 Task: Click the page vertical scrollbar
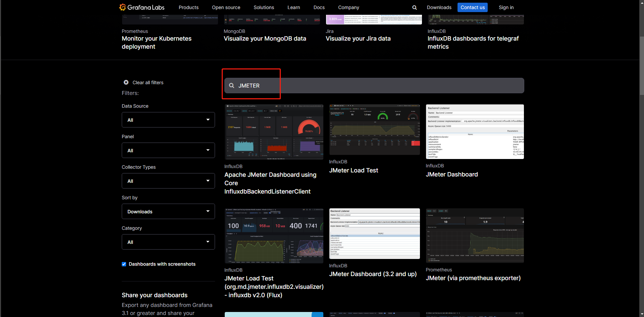click(642, 65)
